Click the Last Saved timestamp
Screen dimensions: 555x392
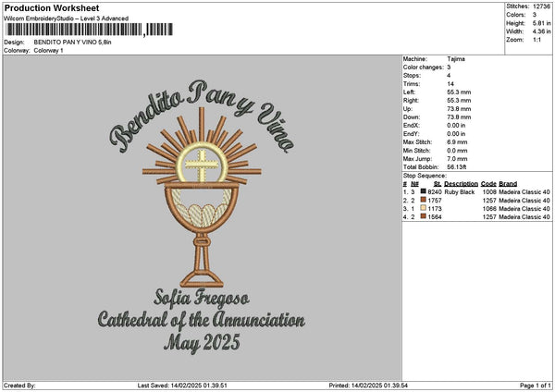pyautogui.click(x=182, y=386)
